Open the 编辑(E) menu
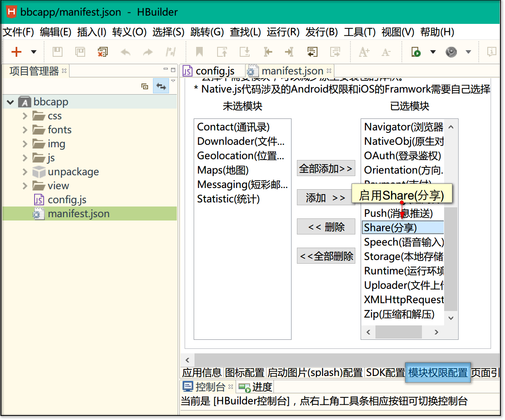Screen dimensions: 505x420 pyautogui.click(x=56, y=32)
